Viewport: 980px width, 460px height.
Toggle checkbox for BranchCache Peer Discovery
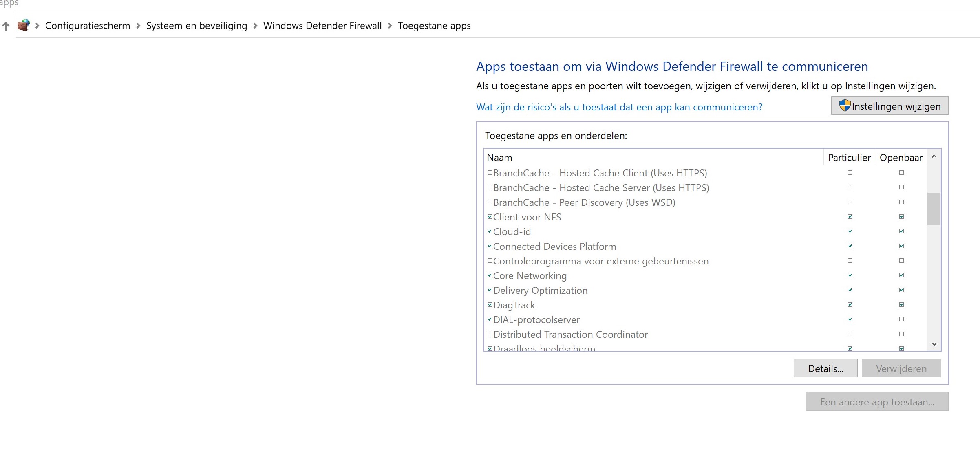(490, 202)
